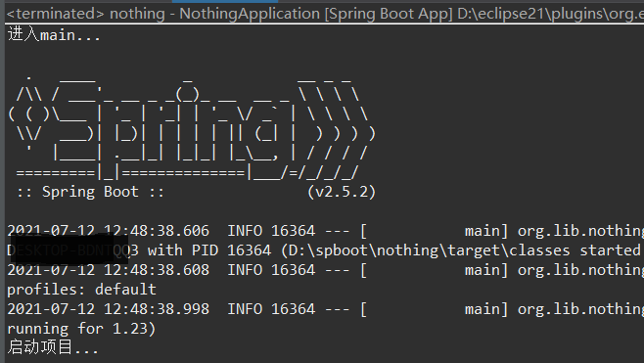Select the '进入main...' output line
644x363 pixels.
click(54, 35)
